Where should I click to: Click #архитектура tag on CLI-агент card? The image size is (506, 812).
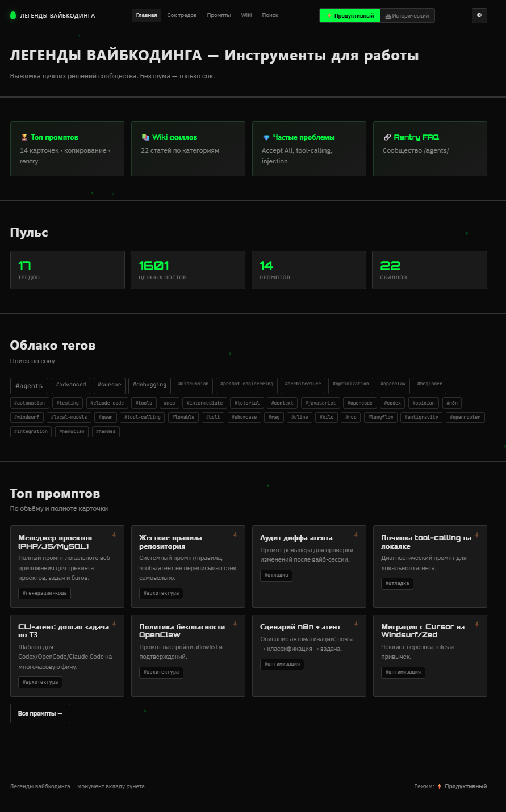40,682
